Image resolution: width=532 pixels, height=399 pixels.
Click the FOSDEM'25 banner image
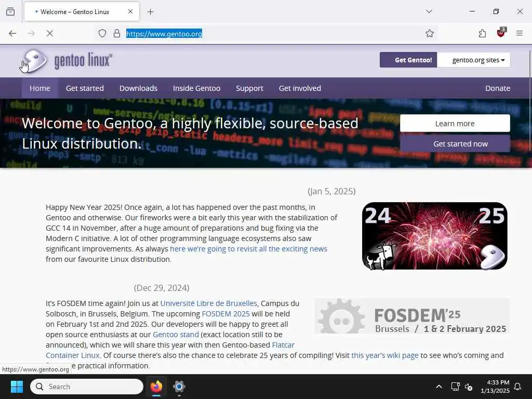[x=412, y=316]
